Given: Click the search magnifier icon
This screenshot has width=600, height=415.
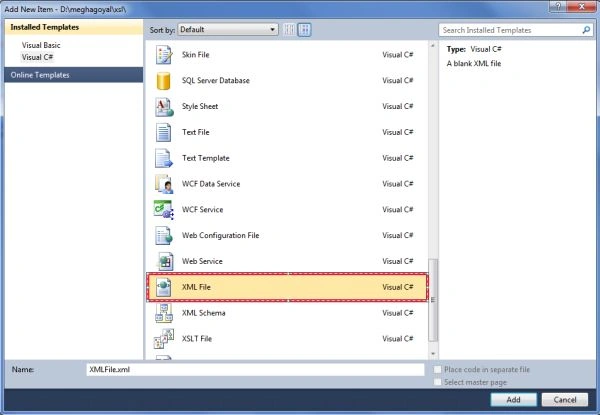Looking at the screenshot, I should [586, 30].
